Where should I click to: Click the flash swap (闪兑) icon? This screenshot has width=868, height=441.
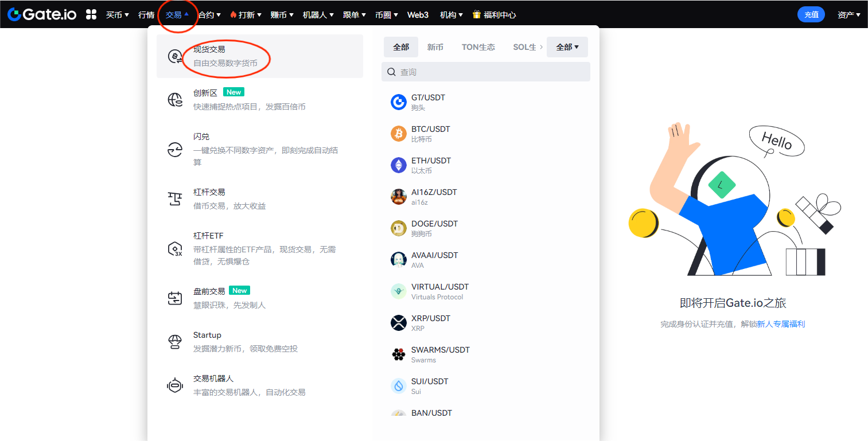click(x=174, y=150)
